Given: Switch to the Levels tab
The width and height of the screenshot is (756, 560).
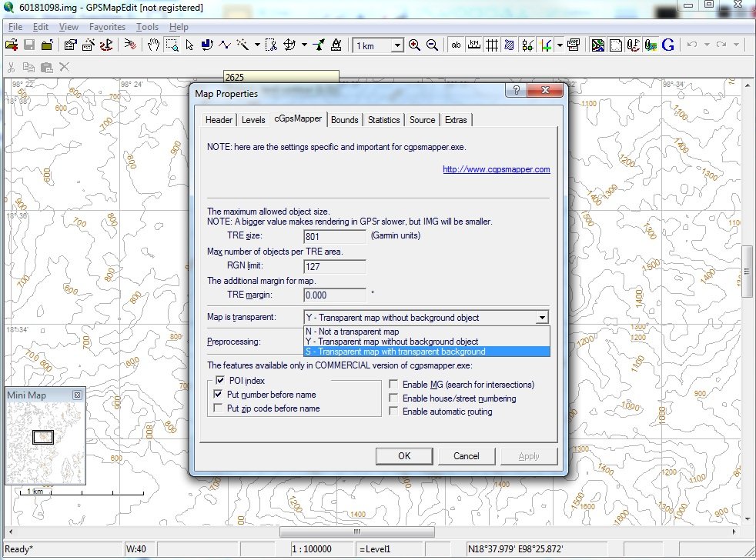Looking at the screenshot, I should tap(253, 120).
